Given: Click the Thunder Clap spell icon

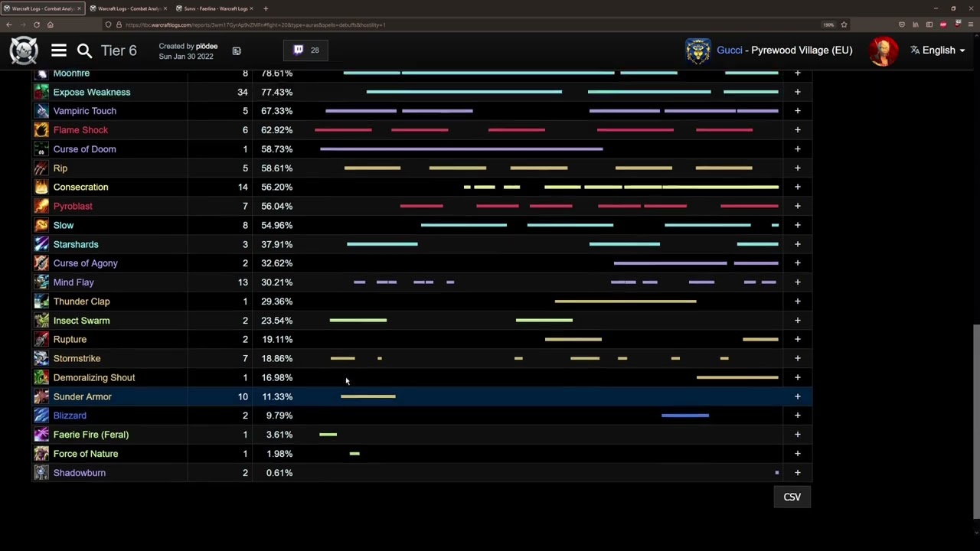Looking at the screenshot, I should point(41,302).
